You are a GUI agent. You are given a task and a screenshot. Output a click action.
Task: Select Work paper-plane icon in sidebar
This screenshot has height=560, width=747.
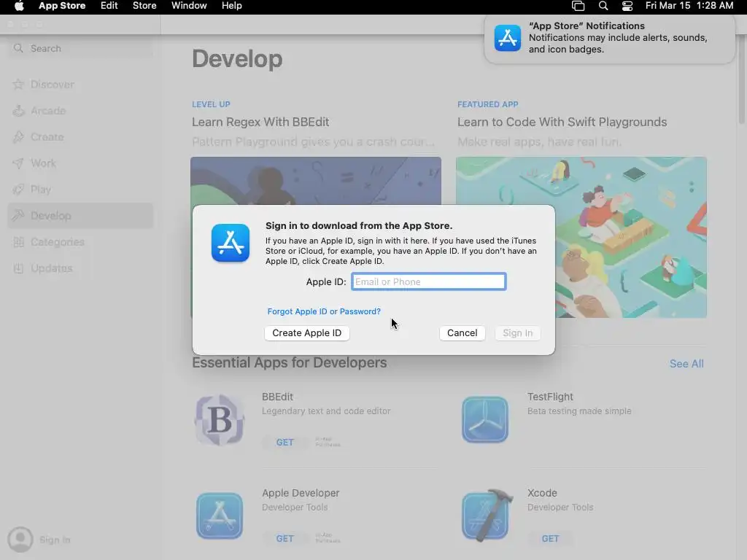(x=18, y=163)
